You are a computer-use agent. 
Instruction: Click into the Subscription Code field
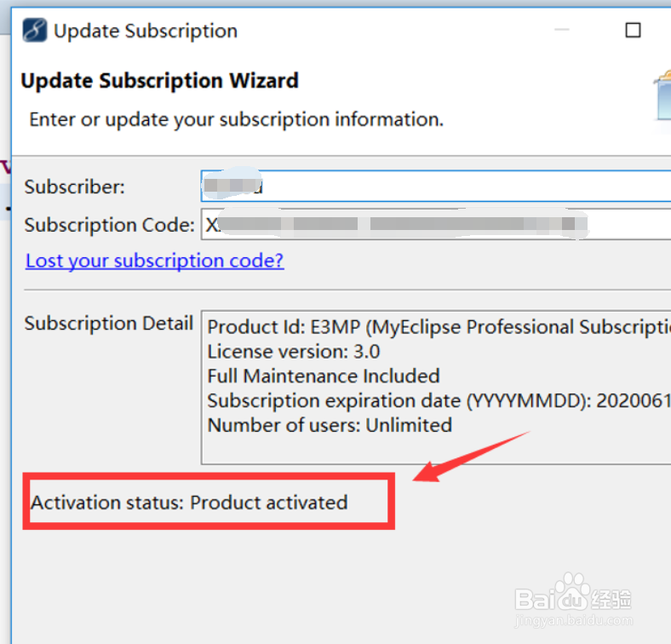tap(435, 226)
